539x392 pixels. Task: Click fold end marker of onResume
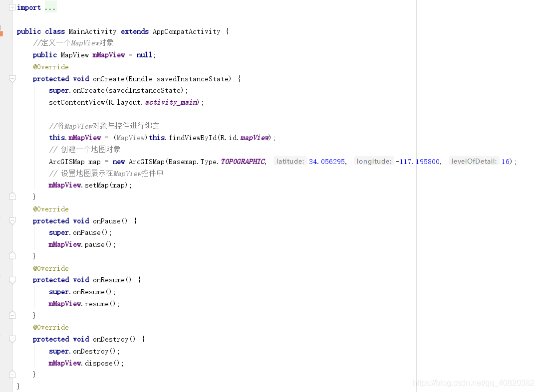click(x=12, y=315)
